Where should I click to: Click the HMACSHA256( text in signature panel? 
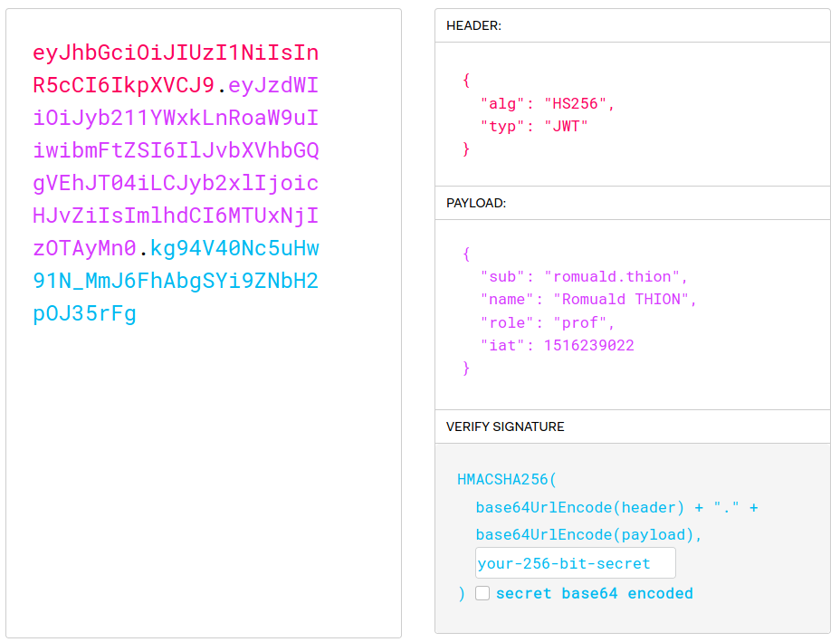(508, 479)
